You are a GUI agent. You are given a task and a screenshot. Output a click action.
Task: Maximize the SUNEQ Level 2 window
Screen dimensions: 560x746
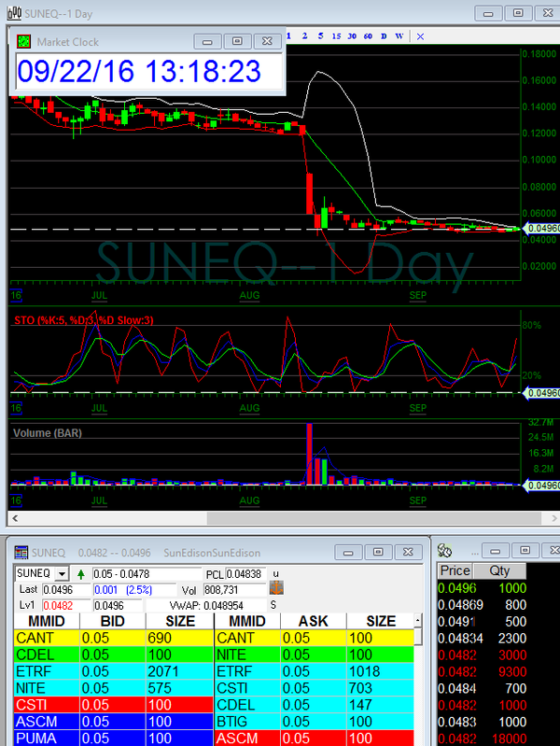pyautogui.click(x=378, y=553)
